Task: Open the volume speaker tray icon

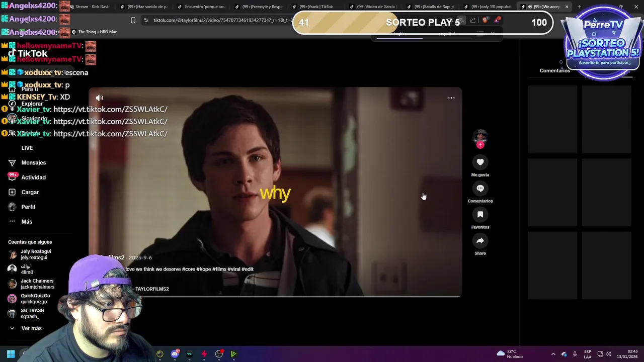Action: tap(608, 354)
